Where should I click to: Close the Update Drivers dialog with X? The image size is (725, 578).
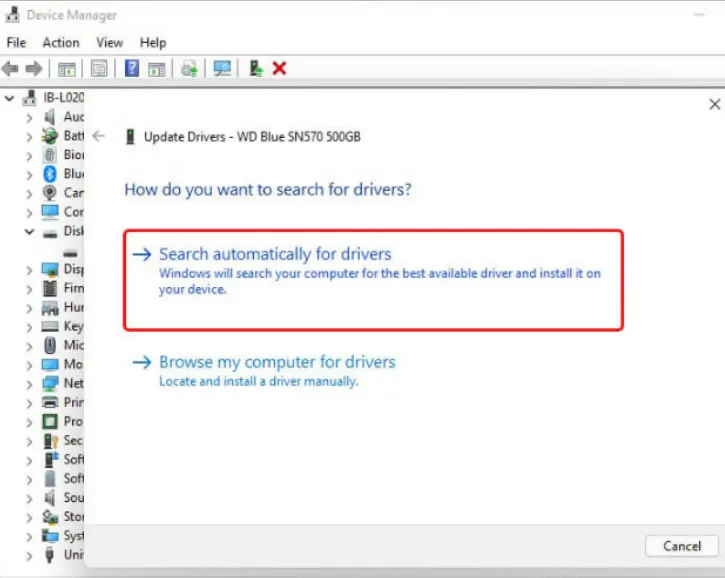coord(714,105)
